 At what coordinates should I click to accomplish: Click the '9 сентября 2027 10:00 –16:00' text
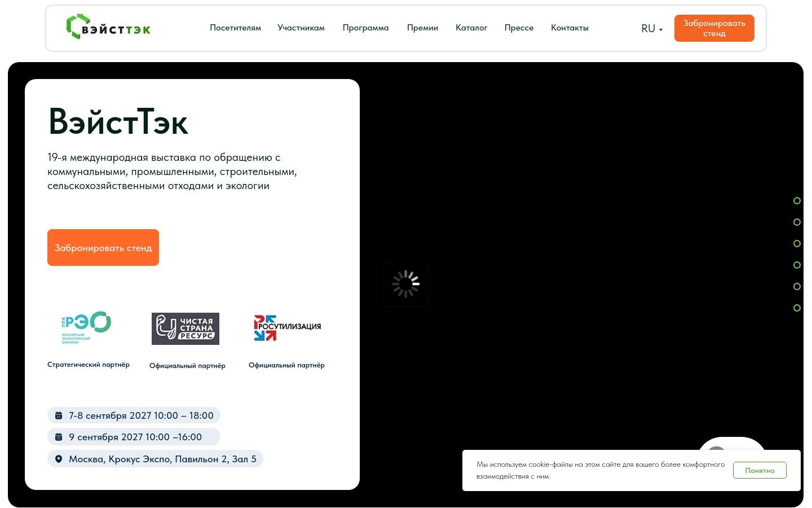point(135,437)
